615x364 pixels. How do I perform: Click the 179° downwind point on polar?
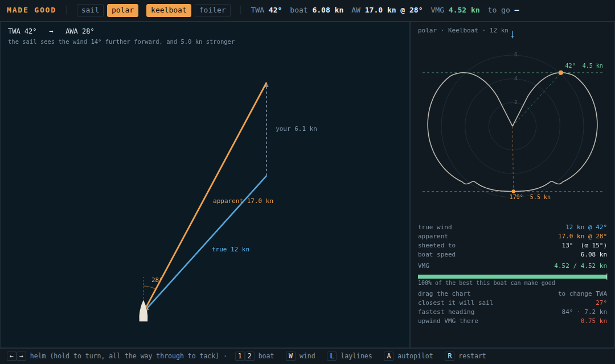click(x=514, y=192)
